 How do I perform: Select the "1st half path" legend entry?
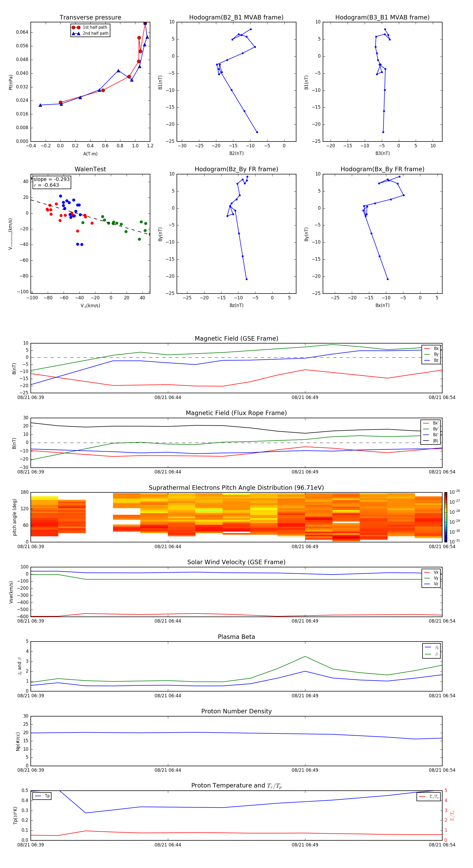pos(90,27)
